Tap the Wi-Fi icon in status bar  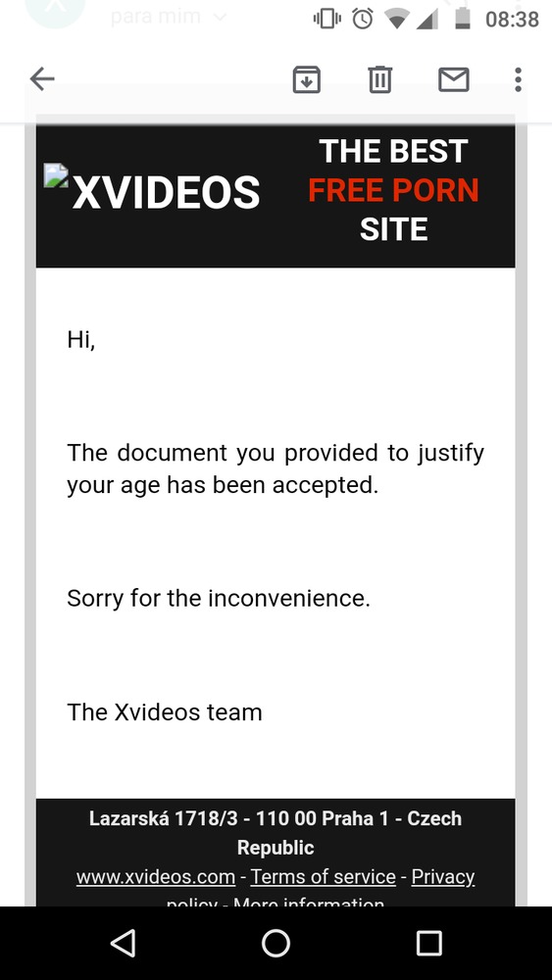[396, 20]
